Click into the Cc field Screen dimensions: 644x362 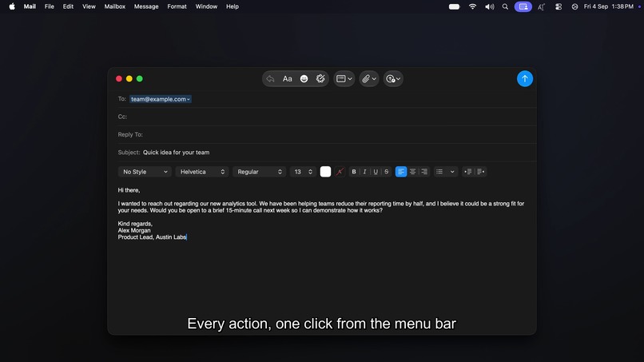click(x=327, y=117)
